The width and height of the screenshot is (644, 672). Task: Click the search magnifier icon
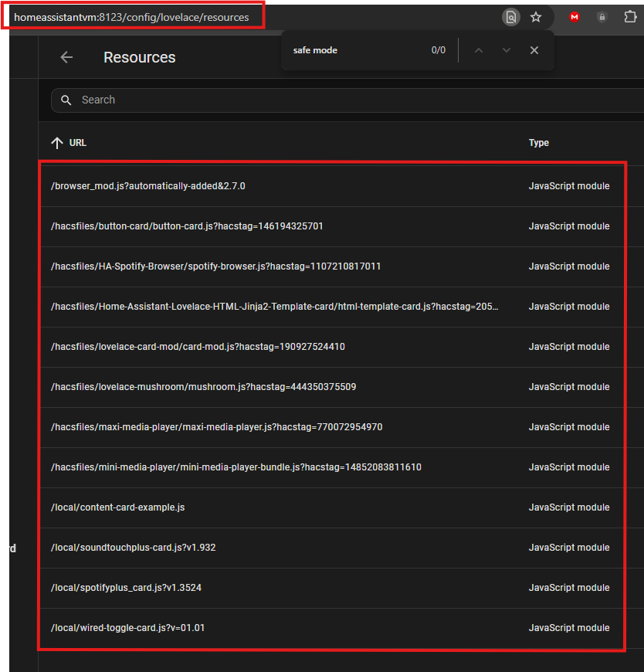coord(66,100)
